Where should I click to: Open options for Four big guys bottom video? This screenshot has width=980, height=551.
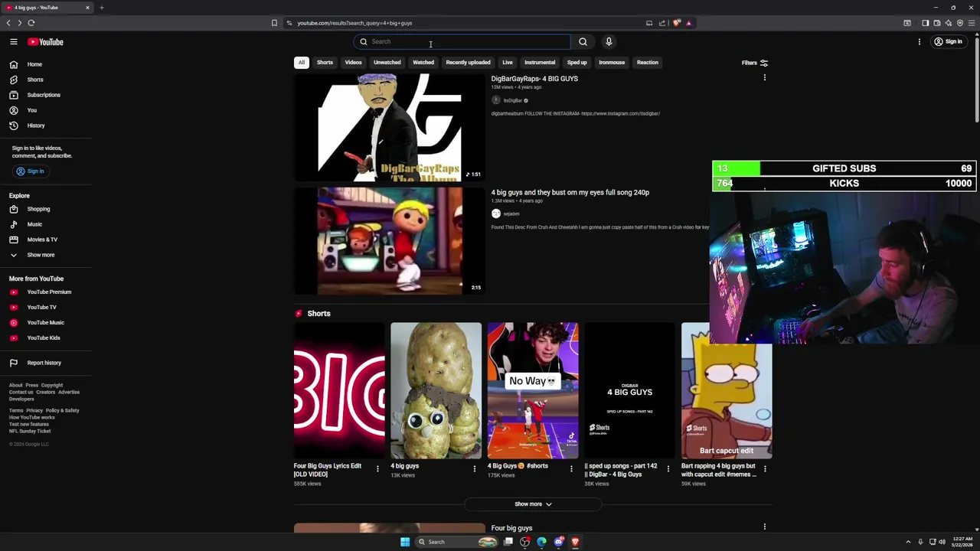coord(764,527)
